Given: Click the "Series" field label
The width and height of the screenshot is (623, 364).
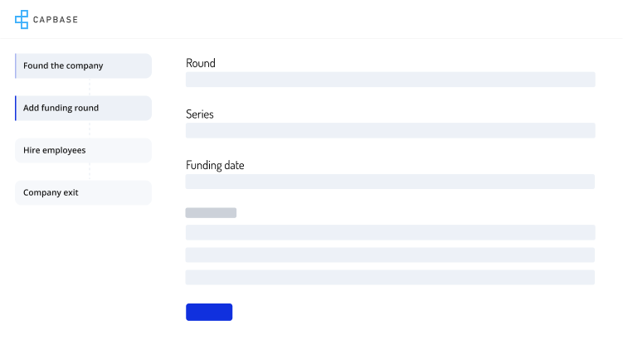Looking at the screenshot, I should coord(200,114).
